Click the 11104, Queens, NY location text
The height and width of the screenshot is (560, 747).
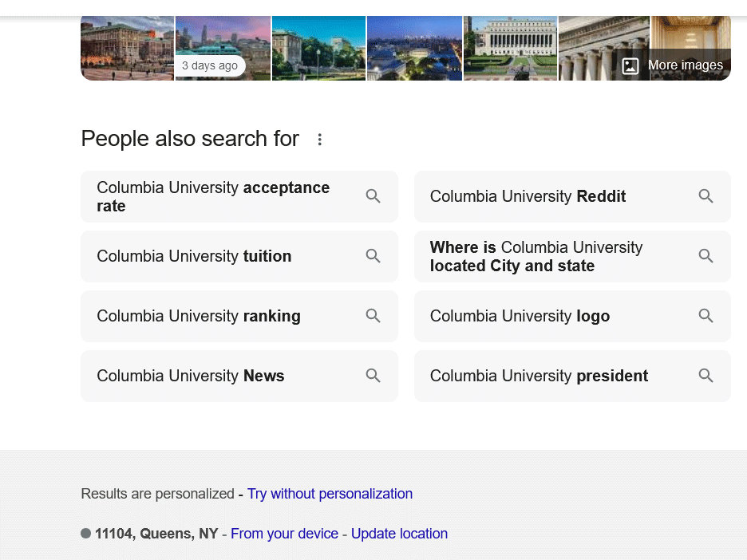[156, 533]
